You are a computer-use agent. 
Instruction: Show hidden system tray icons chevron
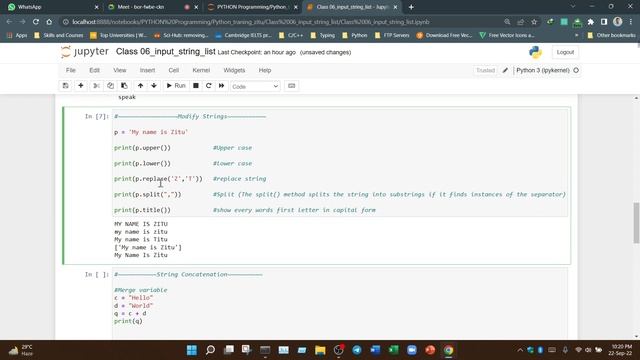520,350
